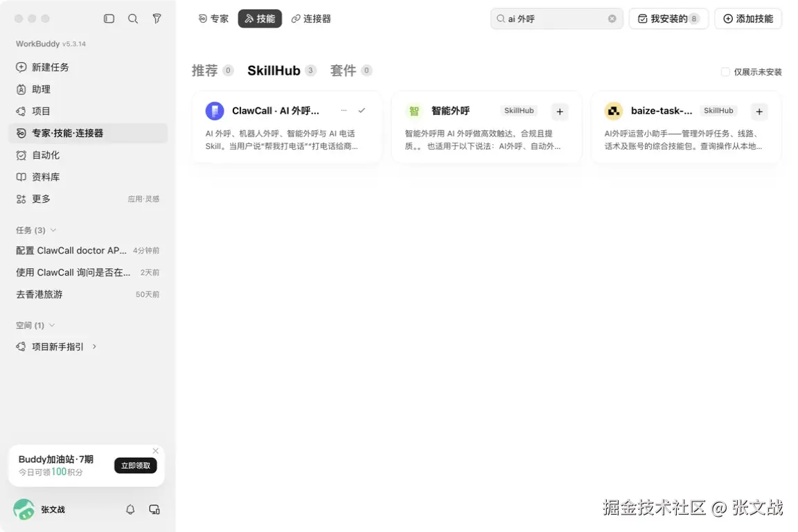This screenshot has width=798, height=532.
Task: Open search via sidebar magnifier icon
Action: click(x=133, y=19)
